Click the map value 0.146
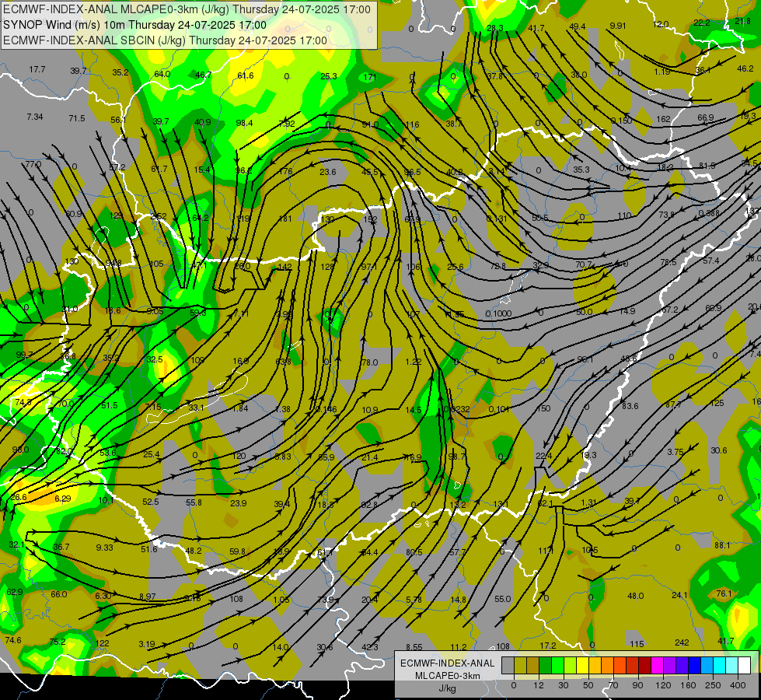This screenshot has height=700, width=761. pyautogui.click(x=326, y=410)
